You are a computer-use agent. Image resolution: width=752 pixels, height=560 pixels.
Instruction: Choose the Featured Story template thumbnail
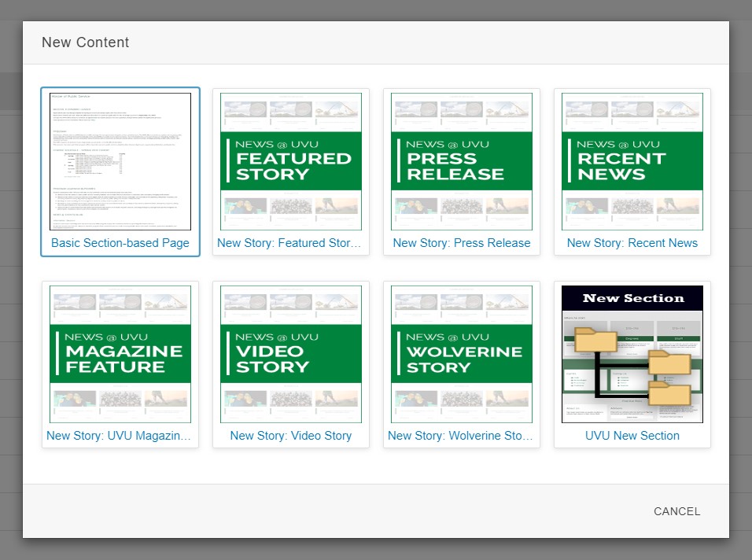coord(291,161)
